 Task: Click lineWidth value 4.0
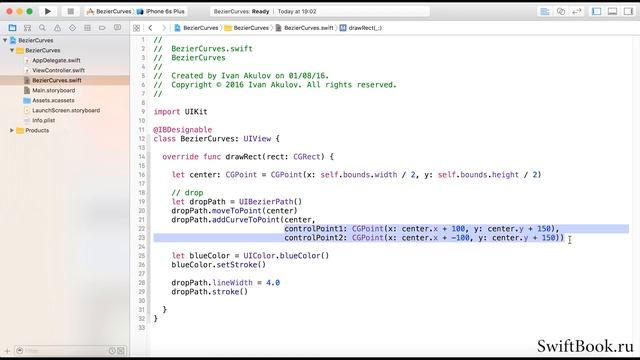[x=273, y=282]
